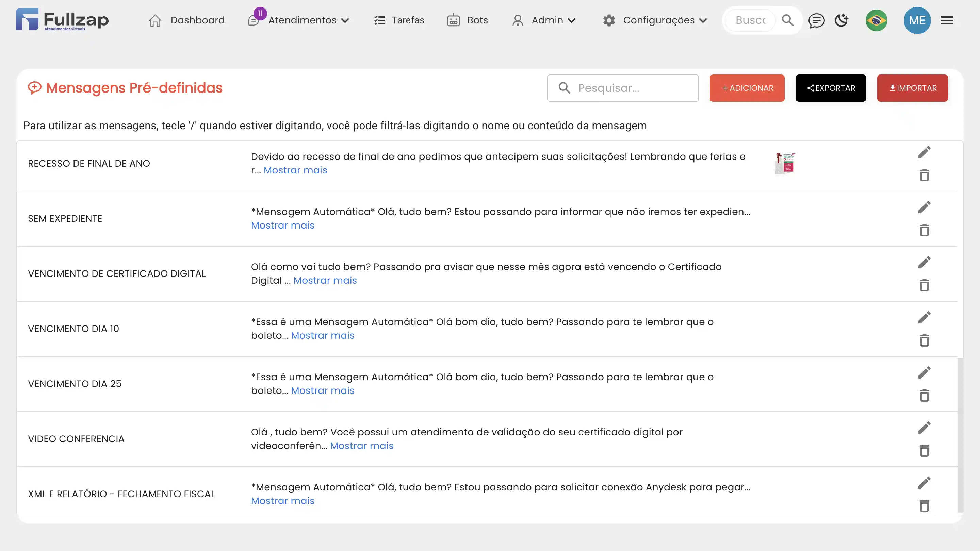Click the Brazil flag language icon
Screen dimensions: 980x551
(876, 20)
